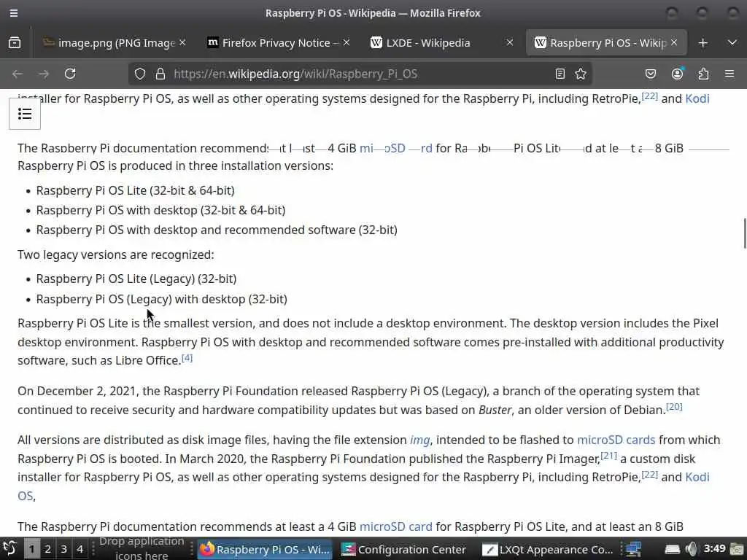Open the network status tray icon

[x=634, y=549]
